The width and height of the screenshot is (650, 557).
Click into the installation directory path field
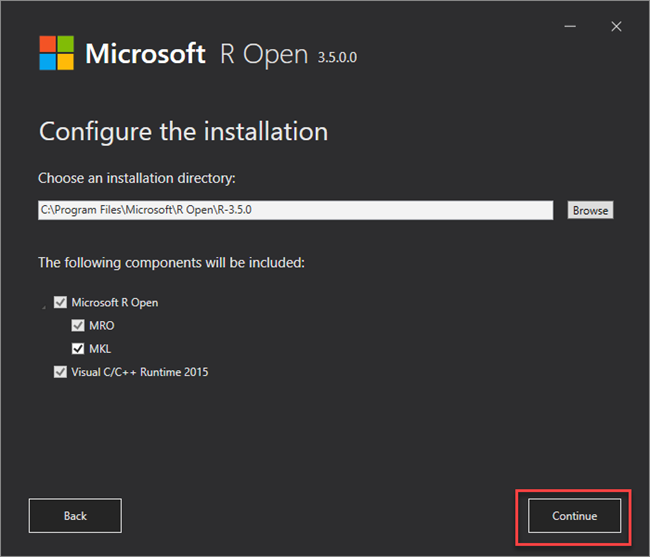295,210
